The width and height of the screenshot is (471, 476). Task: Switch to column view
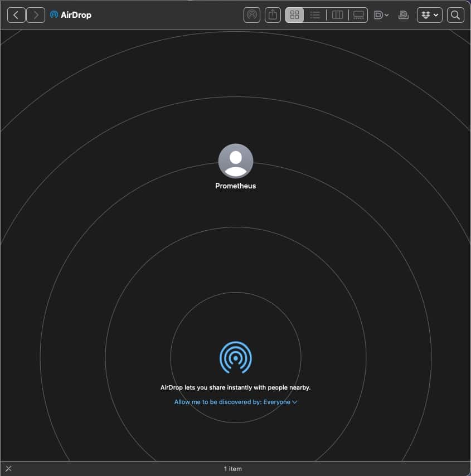point(337,15)
